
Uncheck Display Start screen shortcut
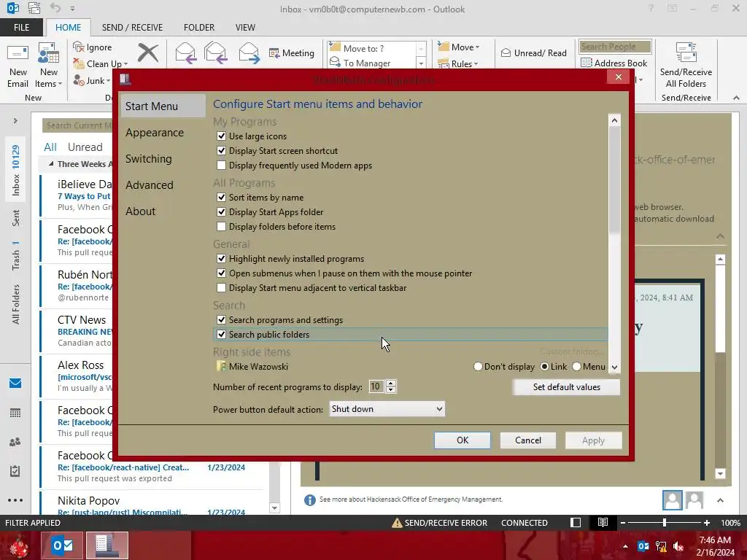click(221, 150)
